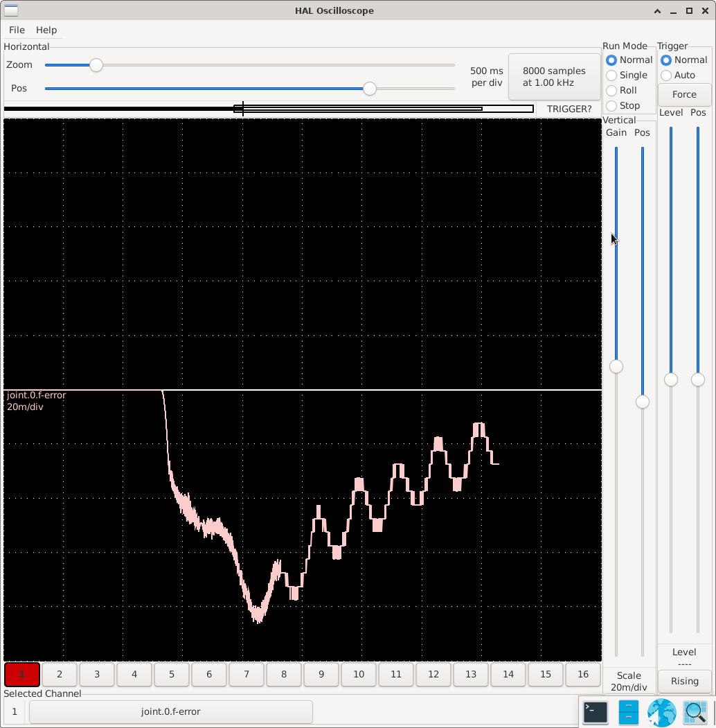Select channel 14 button
Image resolution: width=716 pixels, height=728 pixels.
click(508, 675)
